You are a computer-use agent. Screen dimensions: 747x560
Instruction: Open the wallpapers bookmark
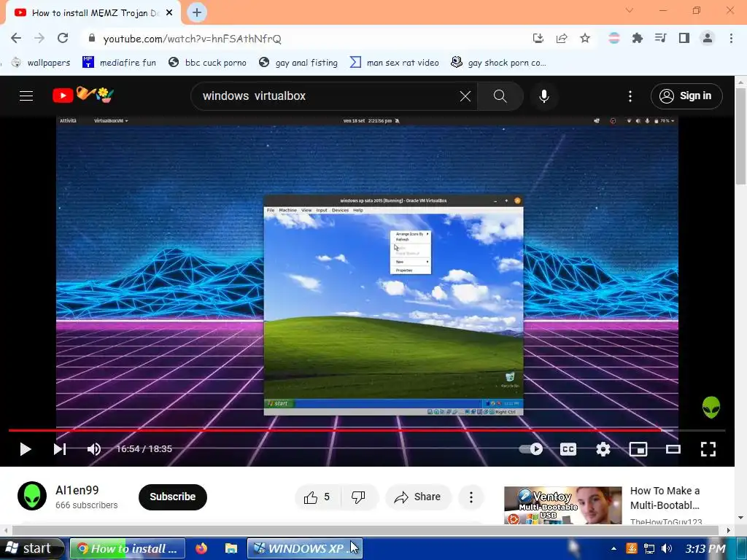[41, 63]
